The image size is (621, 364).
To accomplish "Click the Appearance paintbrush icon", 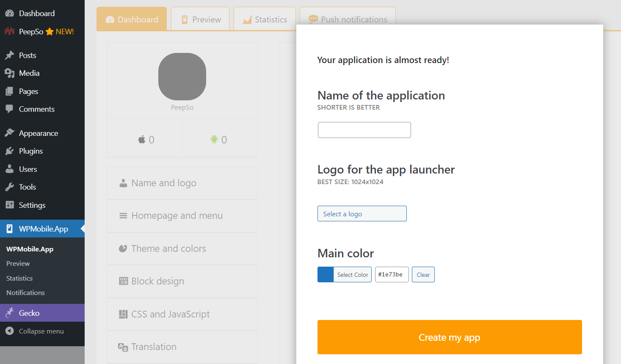I will pyautogui.click(x=9, y=133).
